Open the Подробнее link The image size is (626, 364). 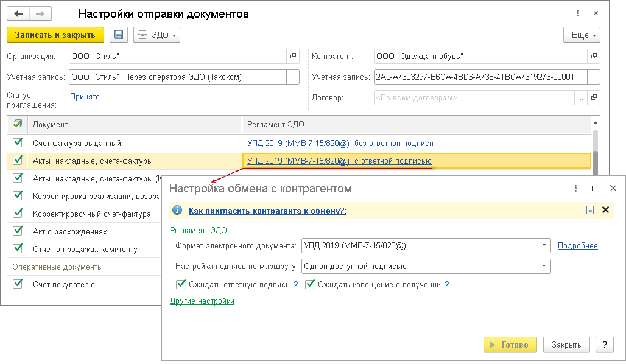(x=578, y=246)
